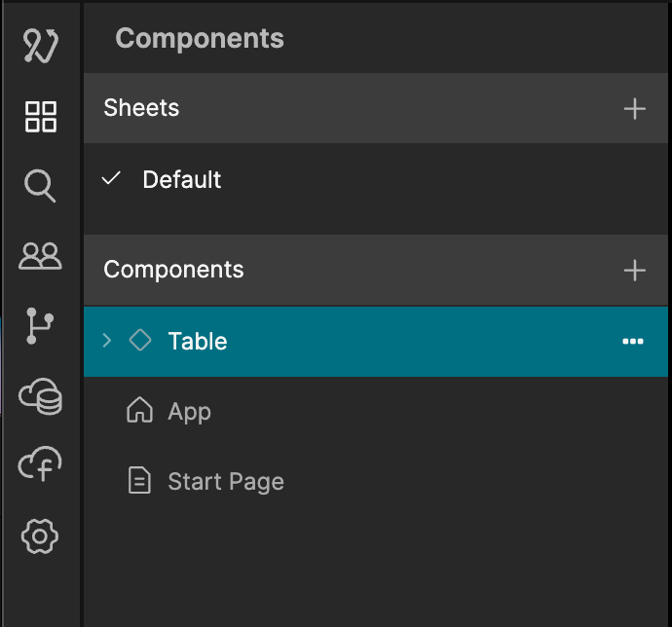Add a new sheet with plus button

(634, 109)
